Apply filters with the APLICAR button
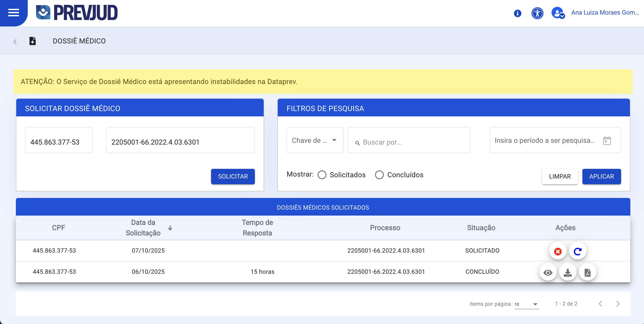The image size is (644, 324). [x=602, y=176]
